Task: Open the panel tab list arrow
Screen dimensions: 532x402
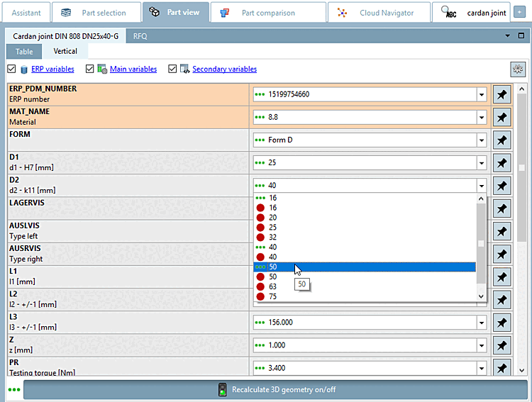Action: 508,35
